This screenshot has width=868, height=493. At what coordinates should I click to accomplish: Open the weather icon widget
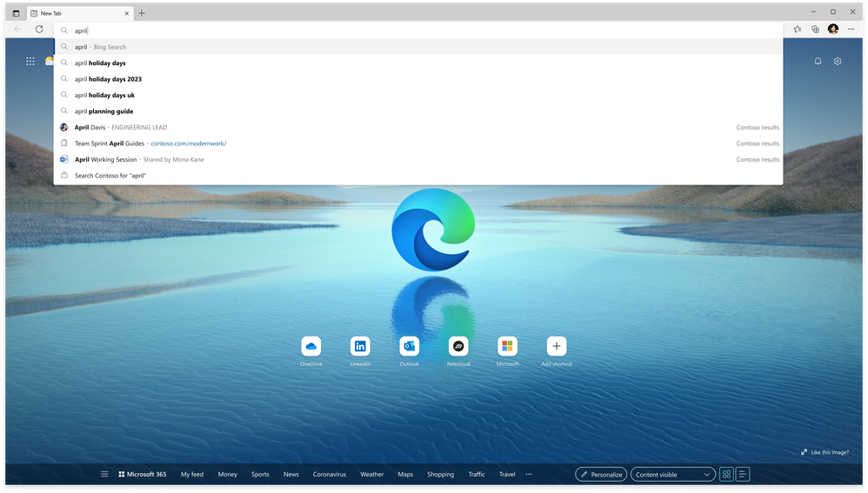(x=50, y=62)
